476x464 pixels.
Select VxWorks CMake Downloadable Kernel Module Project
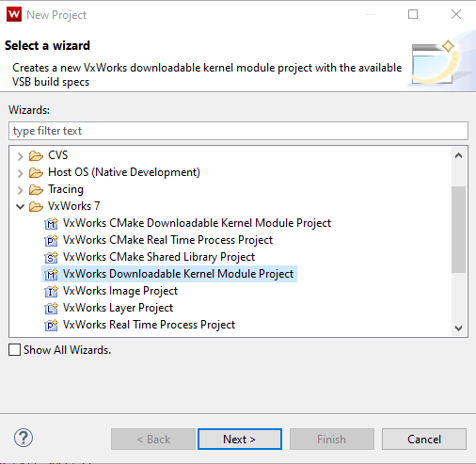tap(197, 223)
